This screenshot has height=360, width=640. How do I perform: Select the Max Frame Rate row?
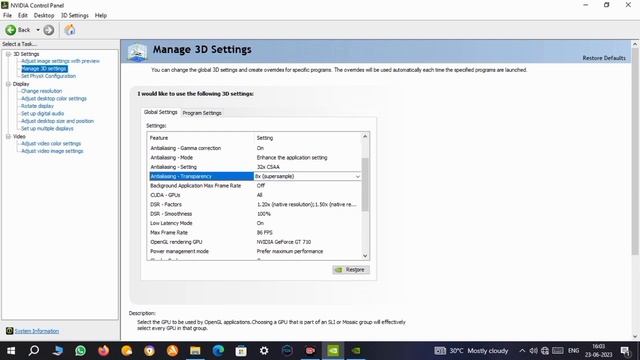point(255,233)
